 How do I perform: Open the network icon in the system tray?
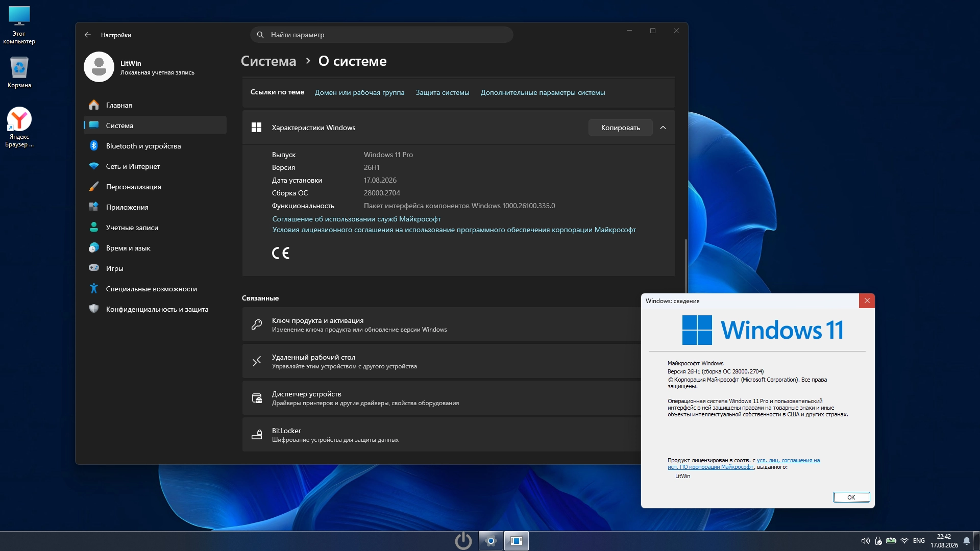click(904, 541)
